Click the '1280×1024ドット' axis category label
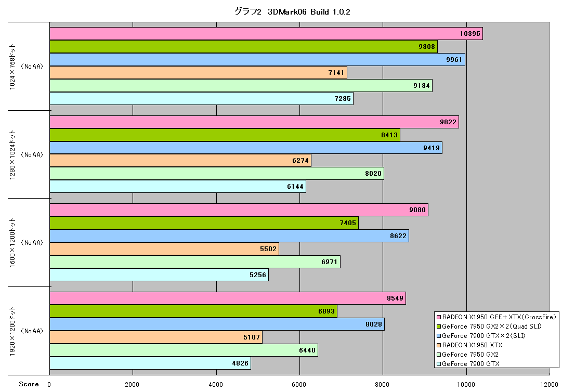 pos(12,155)
